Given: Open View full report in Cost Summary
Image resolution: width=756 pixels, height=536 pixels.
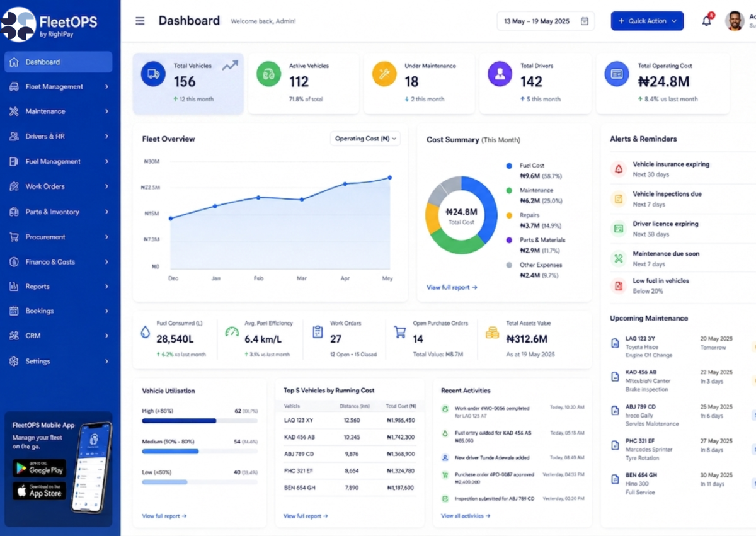Looking at the screenshot, I should click(x=452, y=287).
